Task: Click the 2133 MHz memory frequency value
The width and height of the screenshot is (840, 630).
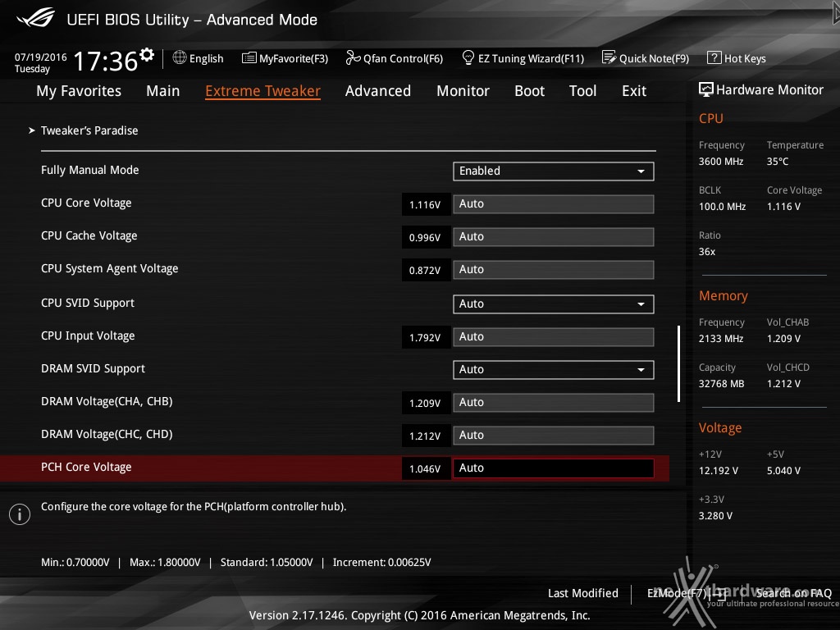Action: coord(721,339)
